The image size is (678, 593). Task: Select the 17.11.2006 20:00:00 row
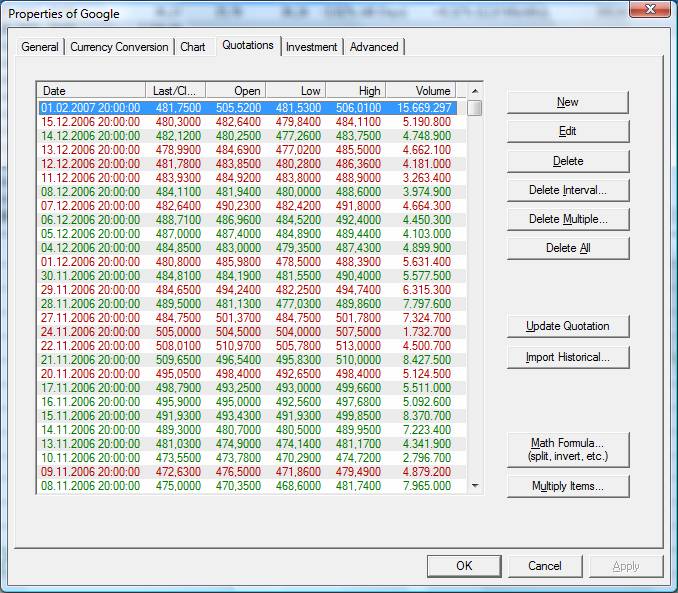point(252,388)
